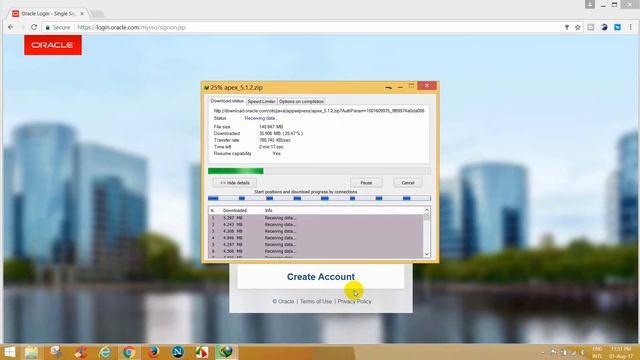This screenshot has height=360, width=640.
Task: Click the Info column header
Action: coord(269,210)
